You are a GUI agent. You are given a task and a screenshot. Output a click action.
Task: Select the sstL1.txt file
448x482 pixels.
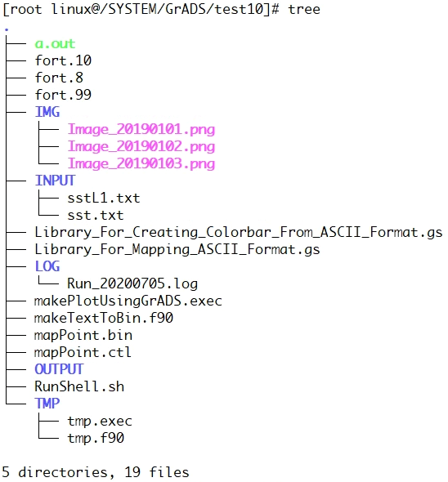coord(104,198)
